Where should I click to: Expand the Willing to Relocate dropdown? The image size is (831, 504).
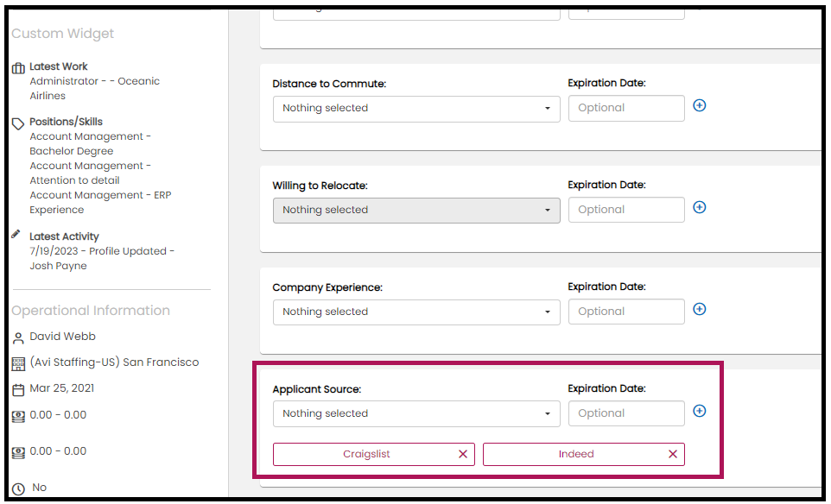[416, 210]
